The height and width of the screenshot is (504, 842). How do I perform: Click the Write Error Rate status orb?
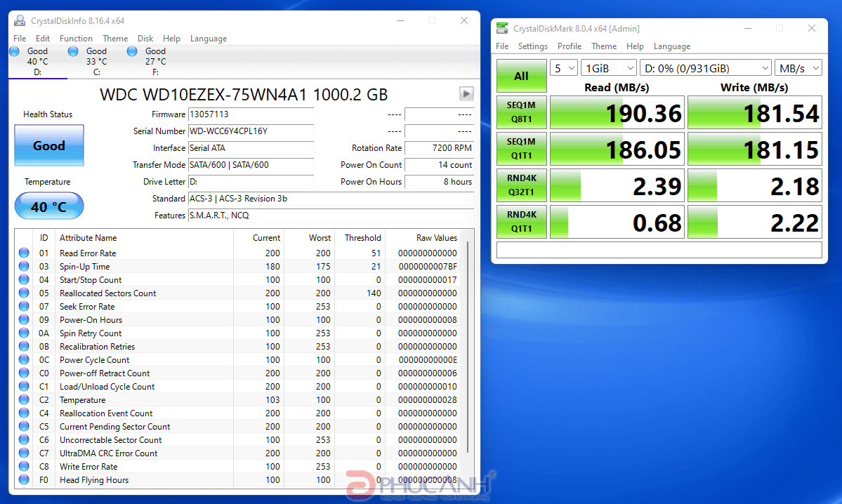24,466
